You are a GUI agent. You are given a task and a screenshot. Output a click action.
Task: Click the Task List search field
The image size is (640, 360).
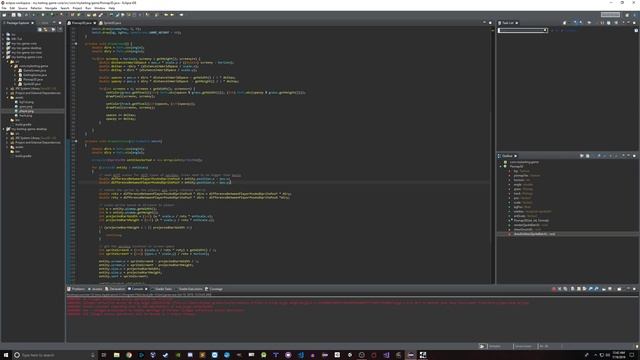tap(522, 30)
